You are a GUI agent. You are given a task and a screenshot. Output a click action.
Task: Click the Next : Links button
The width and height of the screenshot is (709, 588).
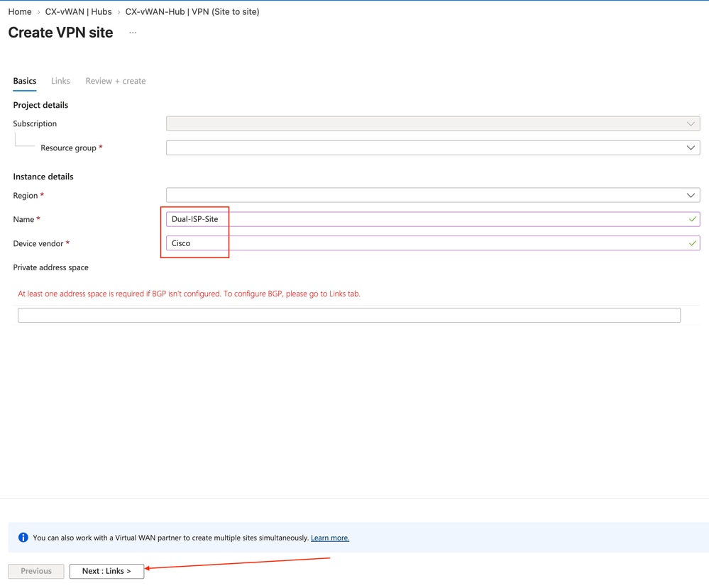(106, 571)
